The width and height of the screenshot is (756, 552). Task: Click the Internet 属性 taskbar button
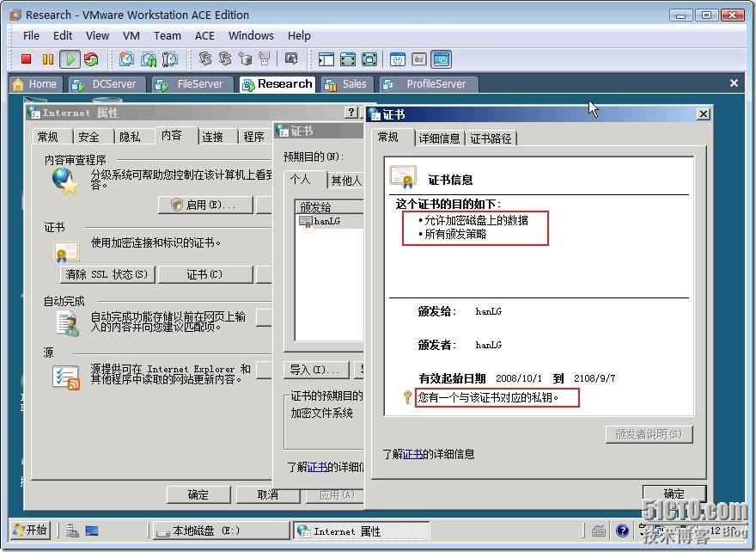coord(362,531)
